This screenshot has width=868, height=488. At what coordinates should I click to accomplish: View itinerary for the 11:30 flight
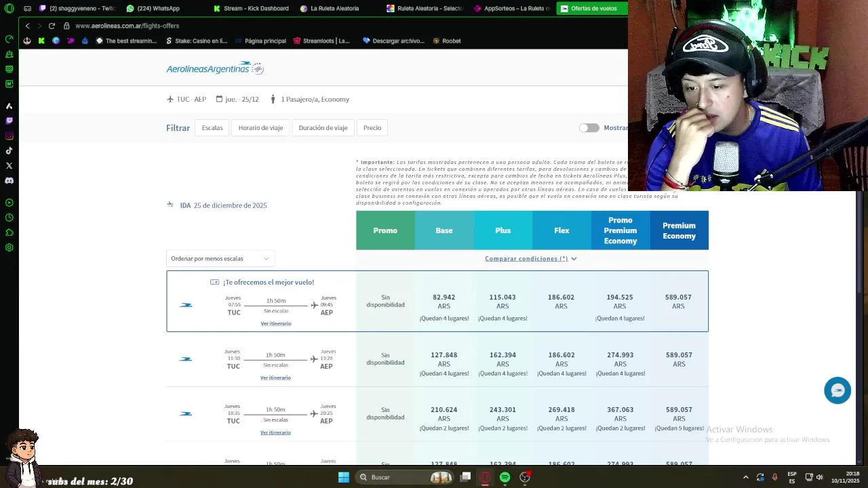point(275,378)
